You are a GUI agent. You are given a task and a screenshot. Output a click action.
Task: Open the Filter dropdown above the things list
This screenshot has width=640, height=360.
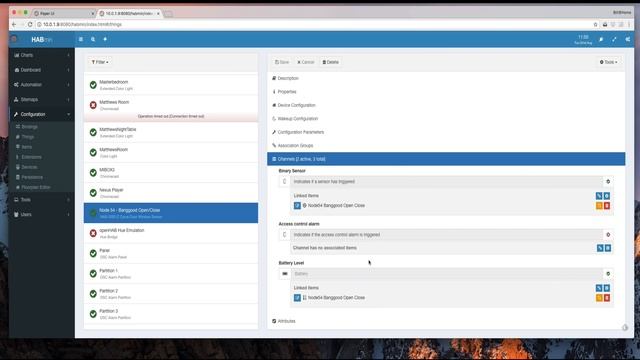pos(100,62)
